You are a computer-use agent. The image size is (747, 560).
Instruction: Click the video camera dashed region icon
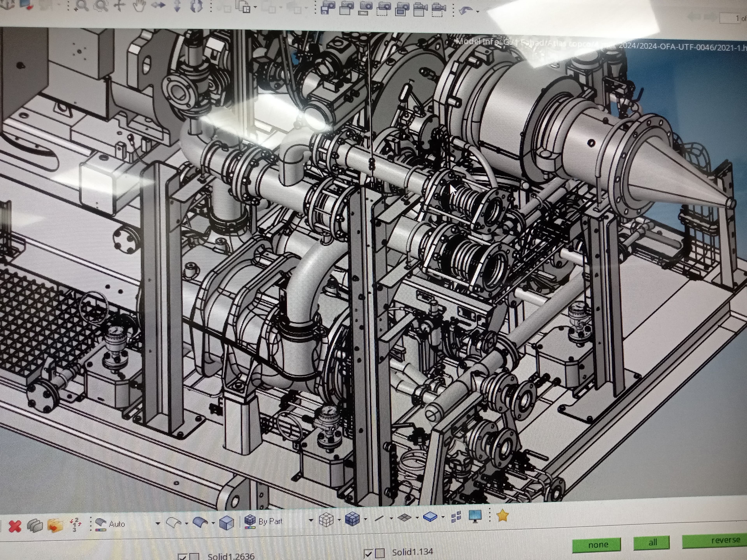point(439,10)
